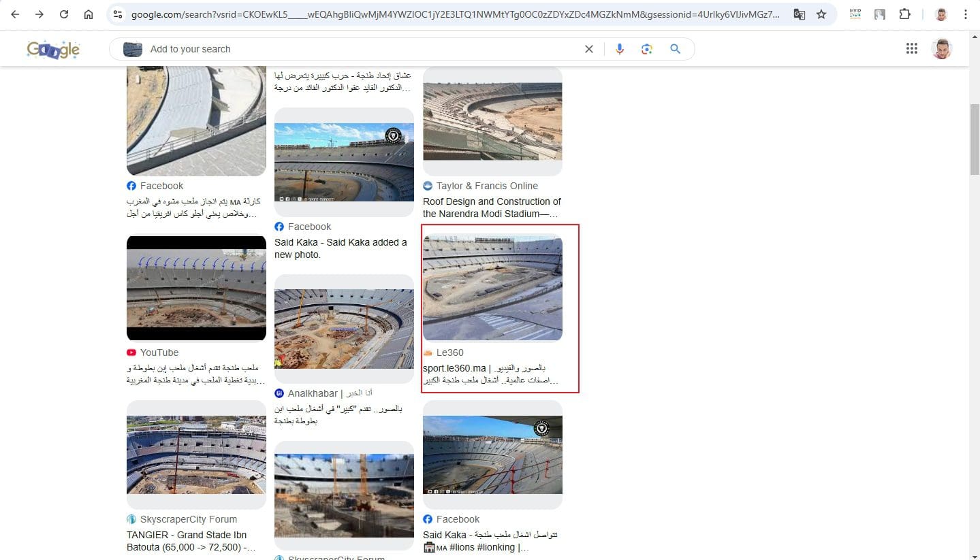
Task: Open Chrome three-dot menu
Action: tap(966, 14)
